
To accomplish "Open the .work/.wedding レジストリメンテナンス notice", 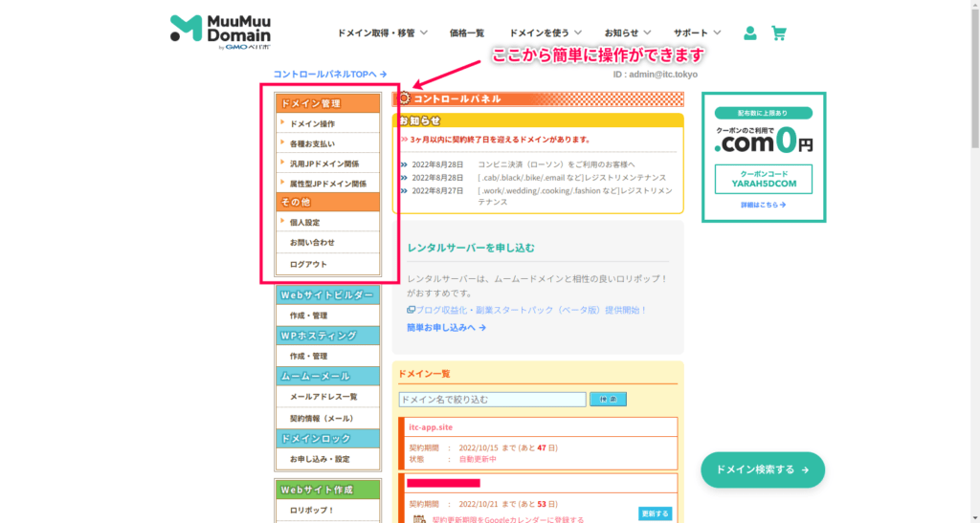I will [575, 196].
